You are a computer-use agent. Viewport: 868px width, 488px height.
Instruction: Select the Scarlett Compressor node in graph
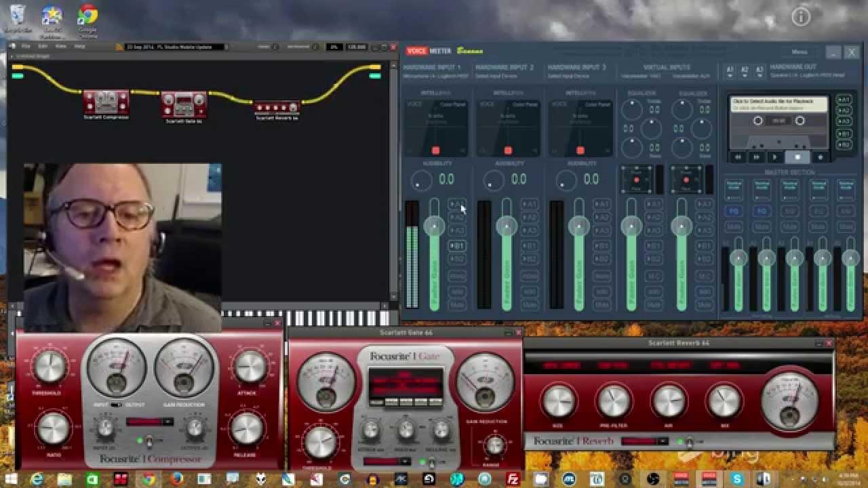(x=106, y=103)
